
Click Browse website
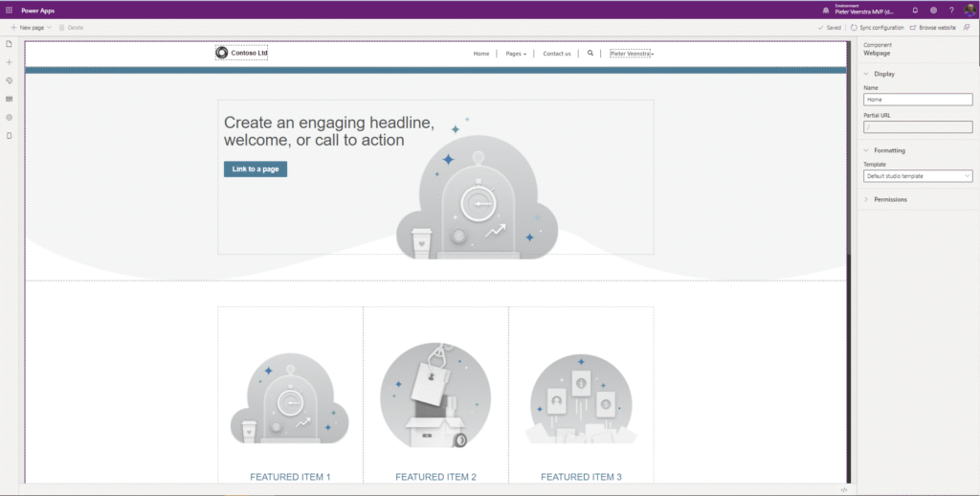pos(932,28)
